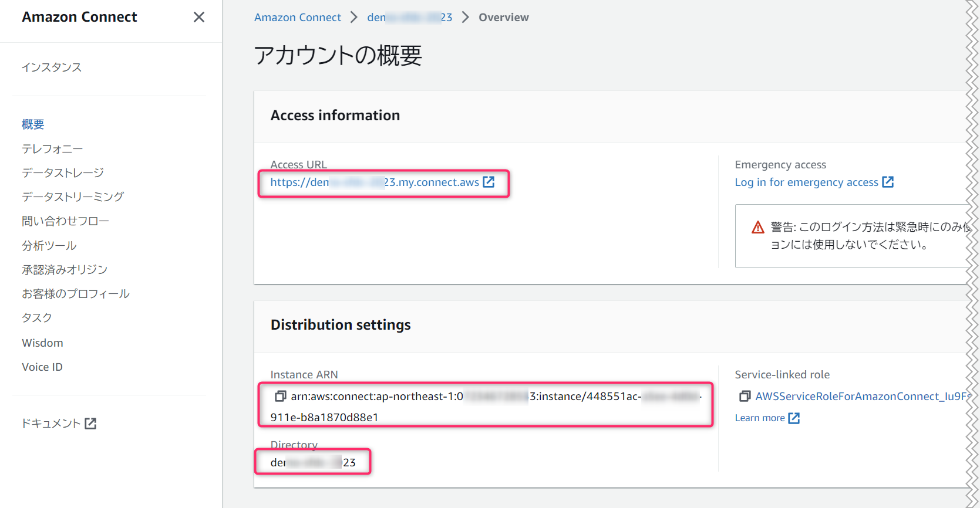The image size is (980, 508).
Task: Click the instance alias breadcrumb
Action: [x=410, y=18]
